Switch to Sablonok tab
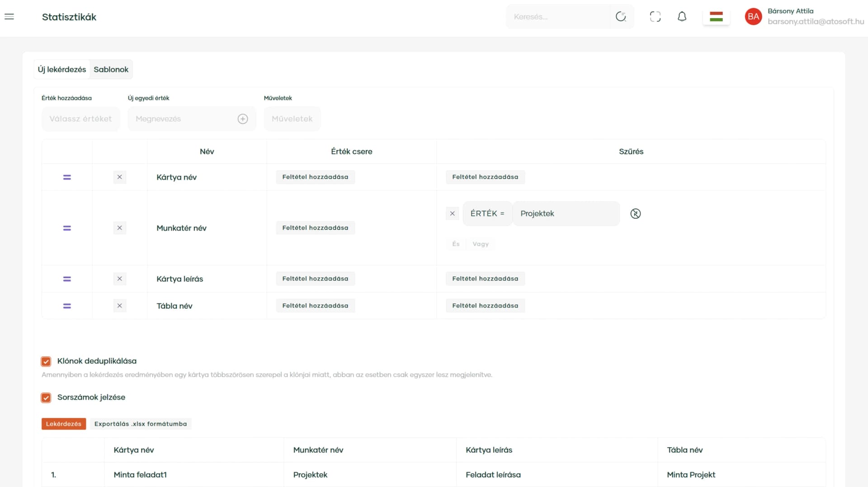This screenshot has height=487, width=868. (x=111, y=70)
